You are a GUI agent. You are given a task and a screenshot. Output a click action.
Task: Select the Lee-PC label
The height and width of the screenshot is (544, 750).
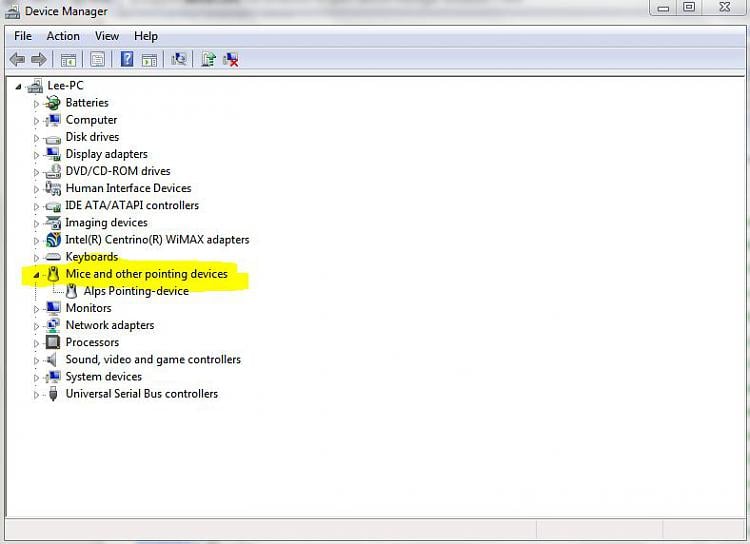66,86
